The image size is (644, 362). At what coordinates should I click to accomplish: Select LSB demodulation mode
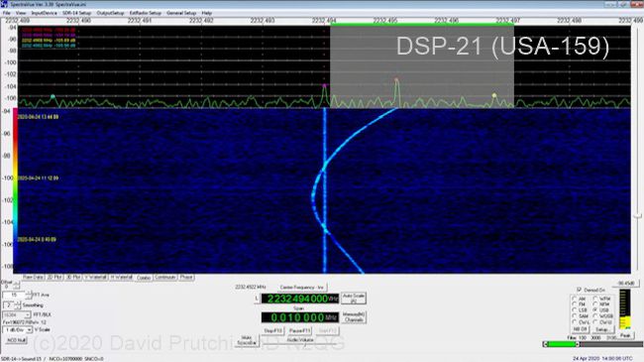[575, 309]
